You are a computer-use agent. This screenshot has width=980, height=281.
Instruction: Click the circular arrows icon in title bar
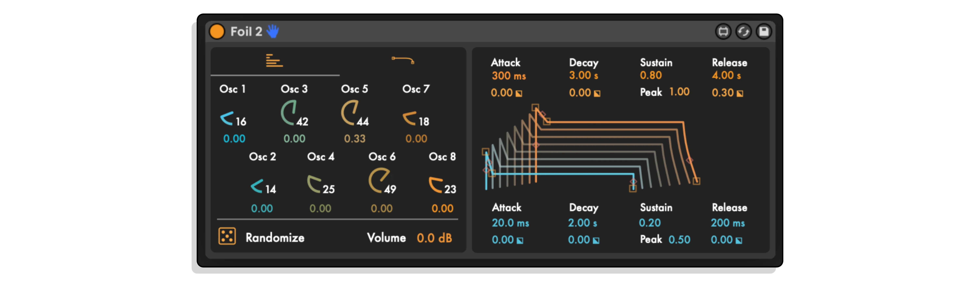[743, 32]
